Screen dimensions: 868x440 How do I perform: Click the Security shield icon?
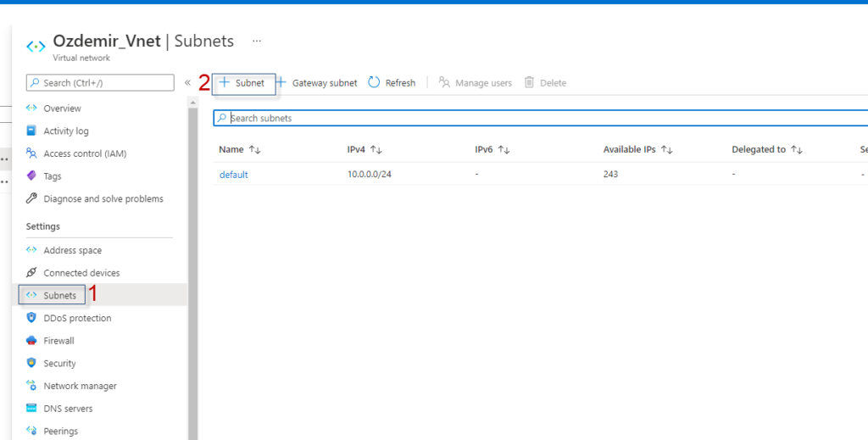click(x=31, y=363)
